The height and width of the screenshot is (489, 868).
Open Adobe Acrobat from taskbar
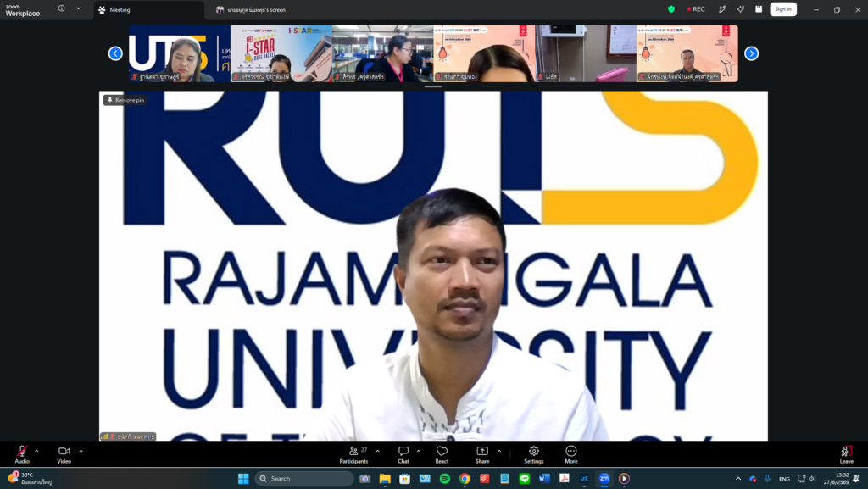point(564,479)
